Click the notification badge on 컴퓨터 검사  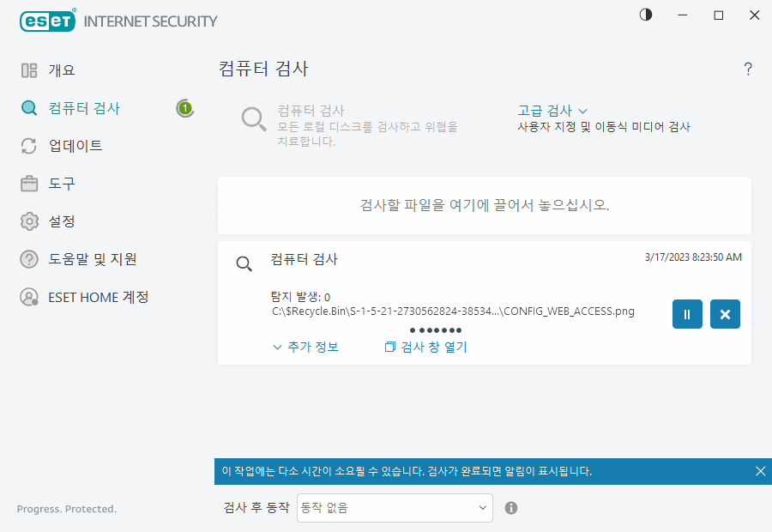coord(185,108)
